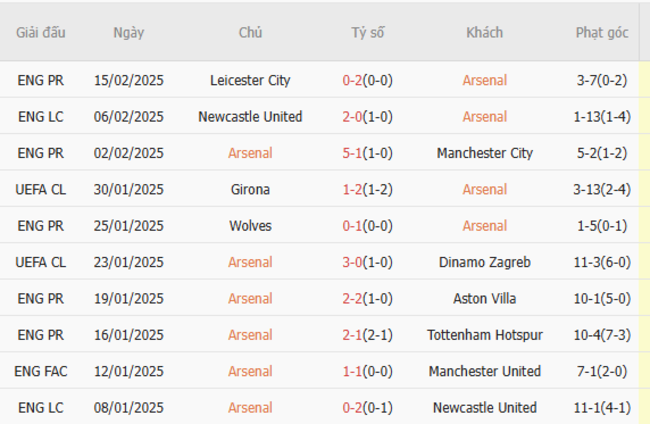The image size is (650, 424).
Task: Click the "Giải đấu" column header
Action: pyautogui.click(x=41, y=32)
